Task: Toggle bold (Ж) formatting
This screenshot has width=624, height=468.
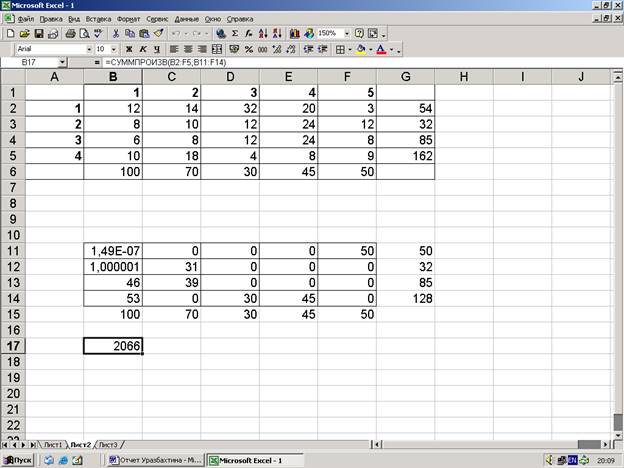Action: click(129, 49)
